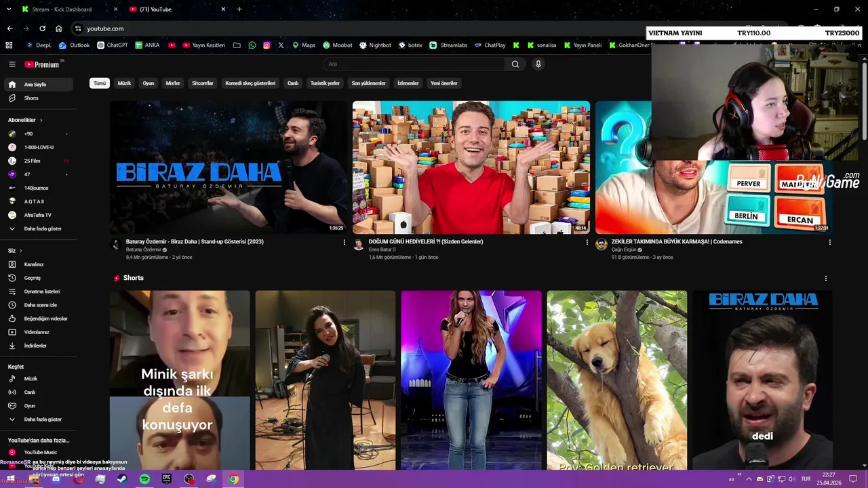This screenshot has width=868, height=488.
Task: Open Streamlabs bookmark
Action: (x=448, y=45)
